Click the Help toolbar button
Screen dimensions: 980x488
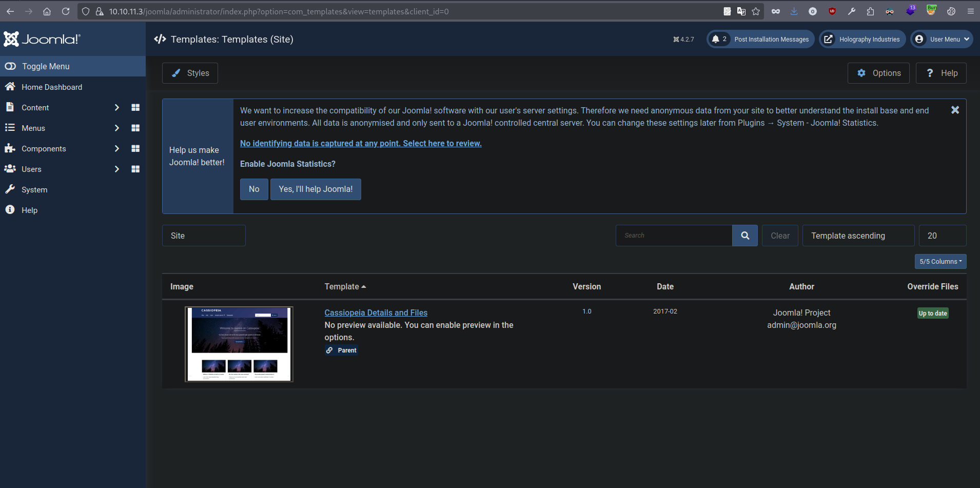tap(941, 73)
